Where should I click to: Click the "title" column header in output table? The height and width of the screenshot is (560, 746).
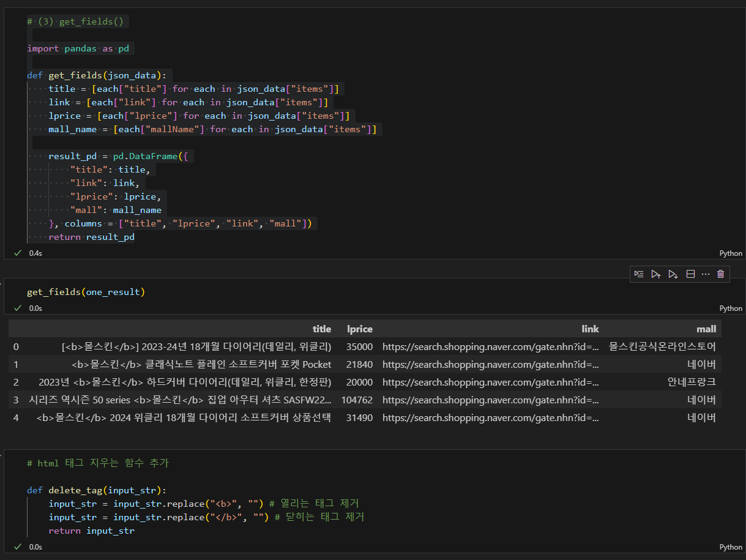[322, 329]
